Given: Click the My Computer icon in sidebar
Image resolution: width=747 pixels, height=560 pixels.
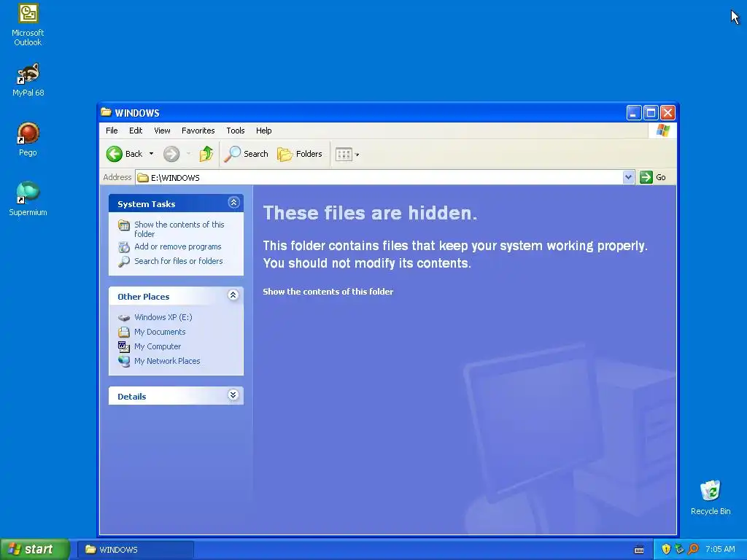Looking at the screenshot, I should [124, 346].
